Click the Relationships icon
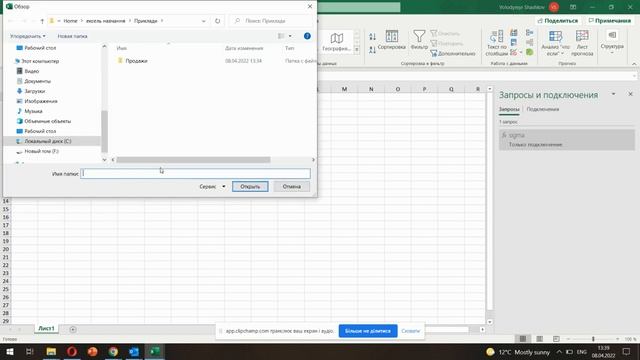Viewport: 640px width, 360px height. pyautogui.click(x=529, y=42)
